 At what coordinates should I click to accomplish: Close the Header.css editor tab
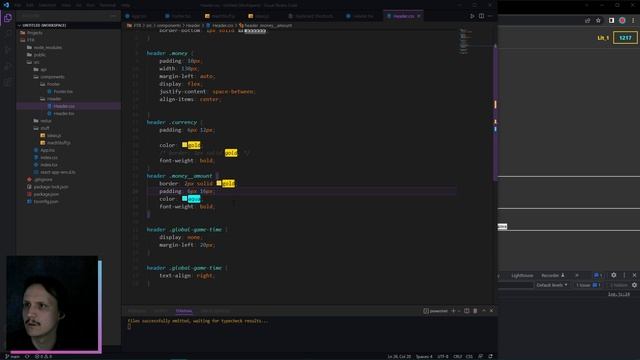[419, 16]
